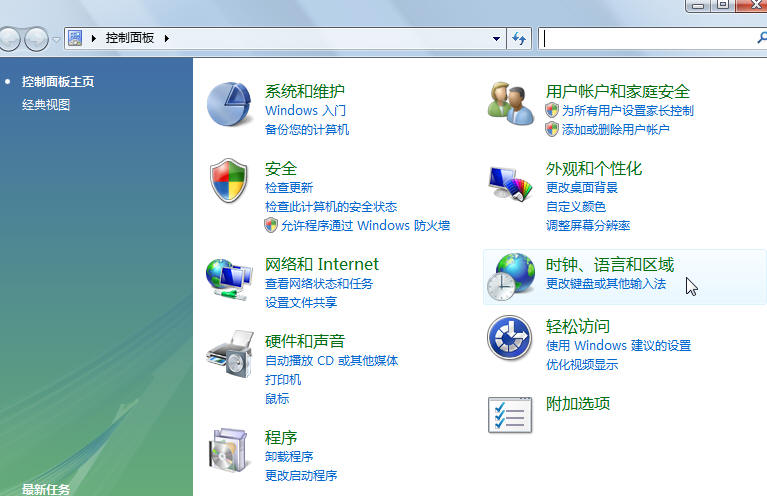The image size is (767, 496).
Task: Click 为所有用户设置家长控制 link
Action: pos(628,111)
